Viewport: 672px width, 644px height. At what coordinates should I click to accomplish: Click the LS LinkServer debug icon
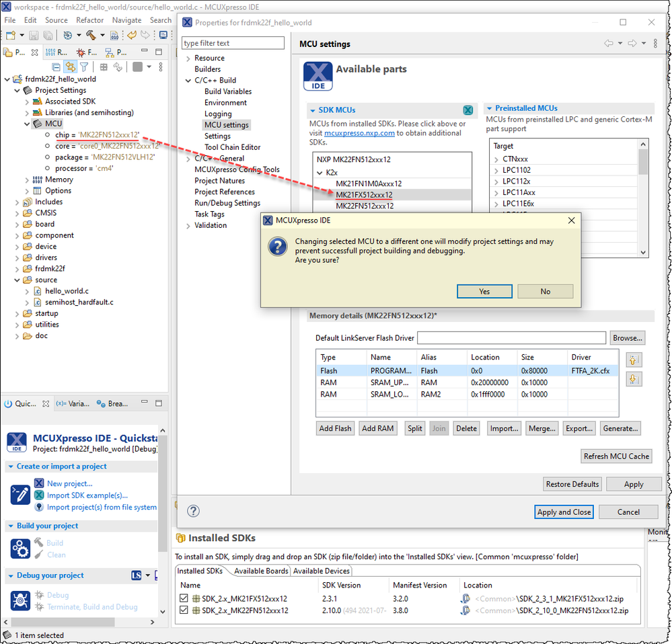(137, 575)
